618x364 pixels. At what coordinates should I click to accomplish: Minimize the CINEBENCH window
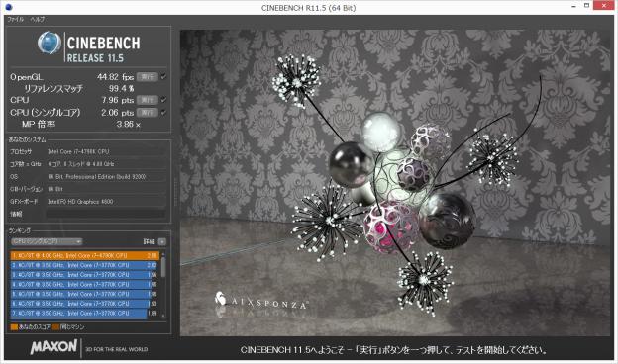[573, 6]
